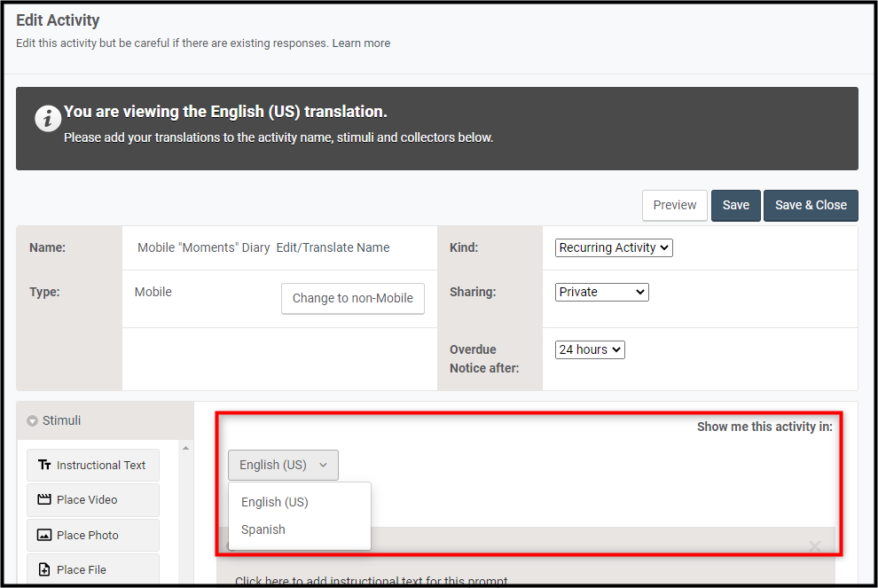Select Spanish from language menu
The width and height of the screenshot is (878, 588).
[263, 529]
